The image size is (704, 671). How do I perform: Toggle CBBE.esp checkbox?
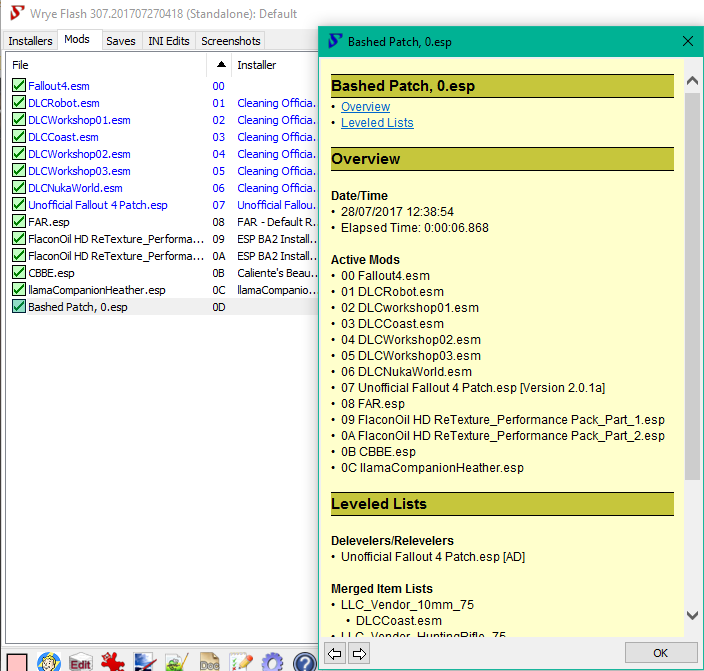[x=18, y=273]
